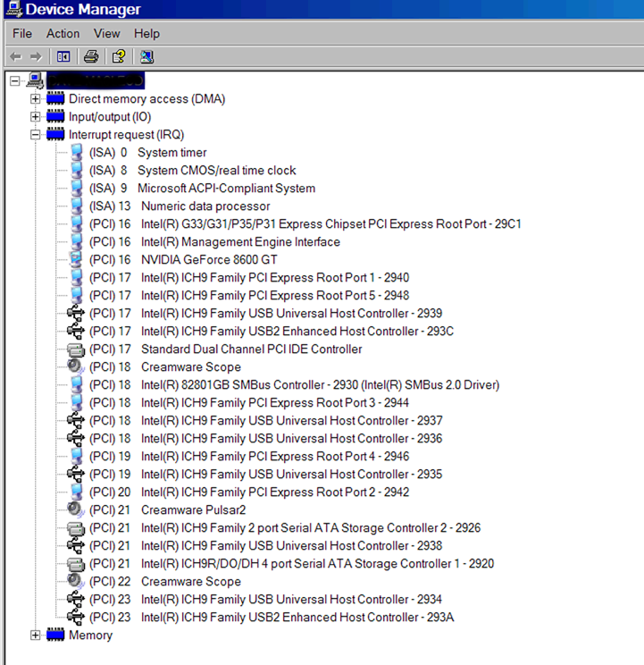Click the sound icon of IRQ 22 Creamware Scope
Screen dimensions: 644x665
(x=76, y=581)
